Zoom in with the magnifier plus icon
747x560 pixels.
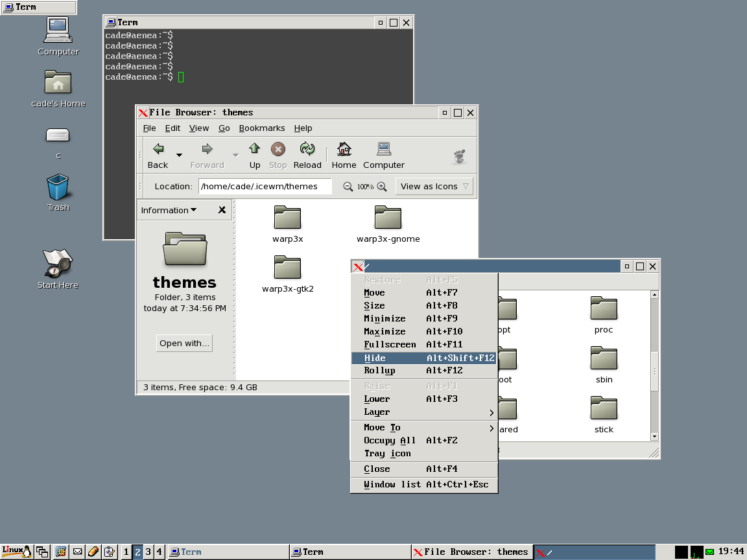pos(382,187)
